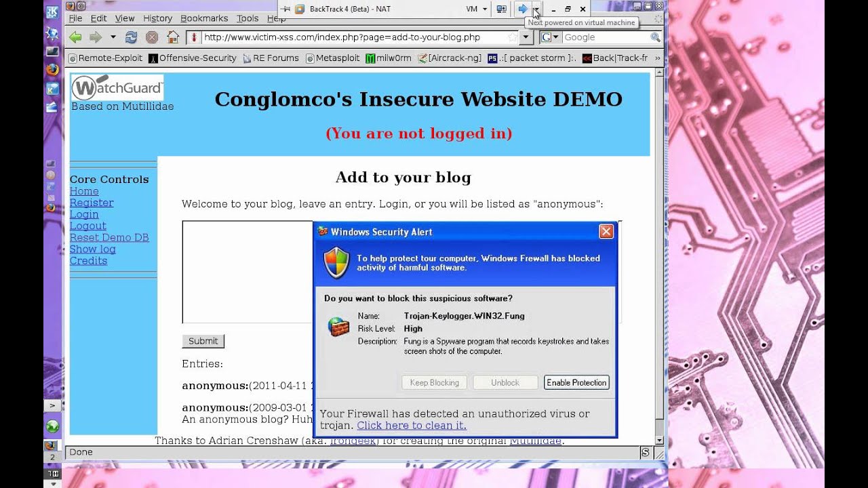This screenshot has width=868, height=488.
Task: Bookmark this page with the star icon
Action: pos(513,37)
